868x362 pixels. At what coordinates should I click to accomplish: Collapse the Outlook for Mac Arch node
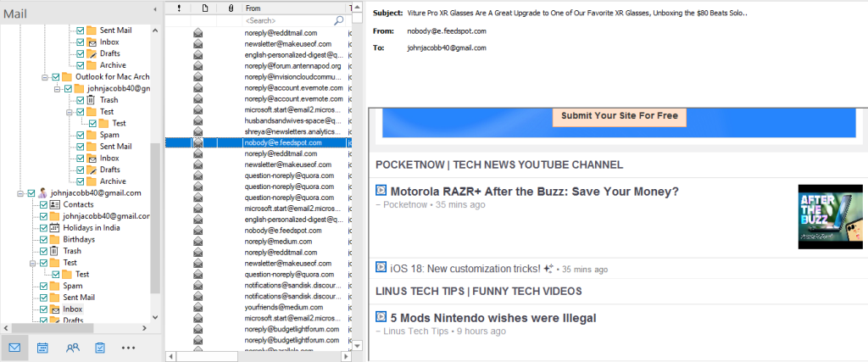point(45,76)
